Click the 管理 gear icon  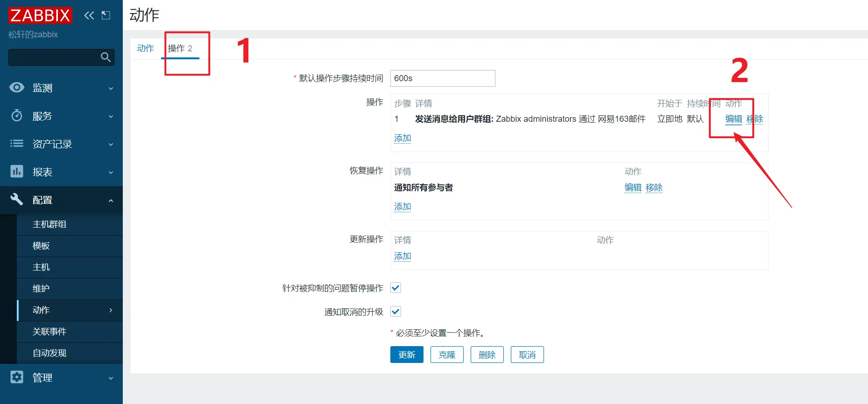[17, 377]
